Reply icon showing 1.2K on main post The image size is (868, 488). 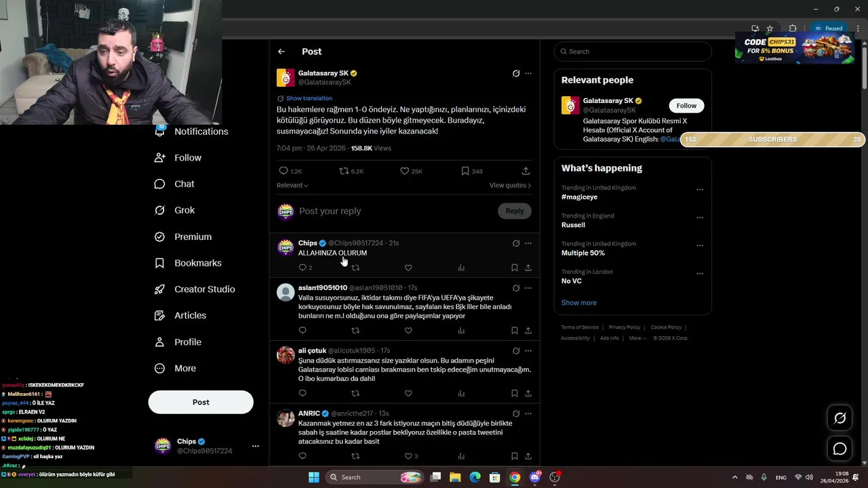tap(283, 171)
